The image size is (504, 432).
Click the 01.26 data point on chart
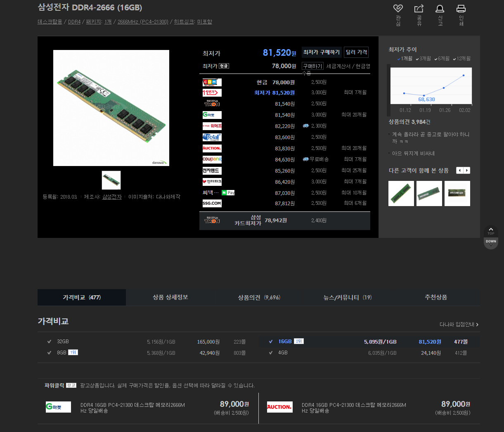click(444, 88)
